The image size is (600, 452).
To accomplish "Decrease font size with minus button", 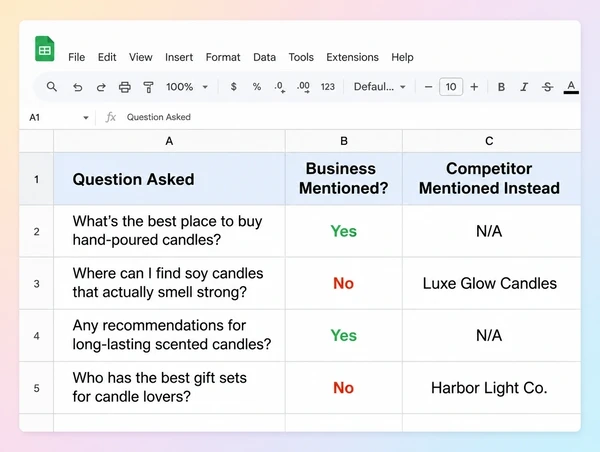I will pos(429,87).
